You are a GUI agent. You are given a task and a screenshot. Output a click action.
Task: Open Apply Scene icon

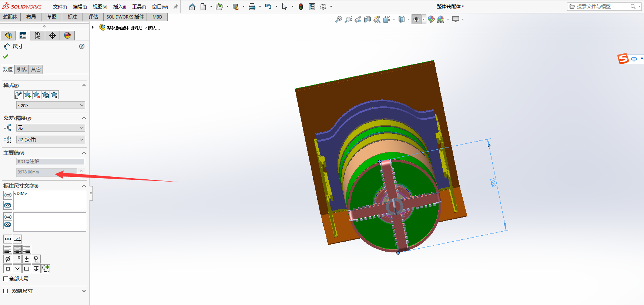point(440,19)
